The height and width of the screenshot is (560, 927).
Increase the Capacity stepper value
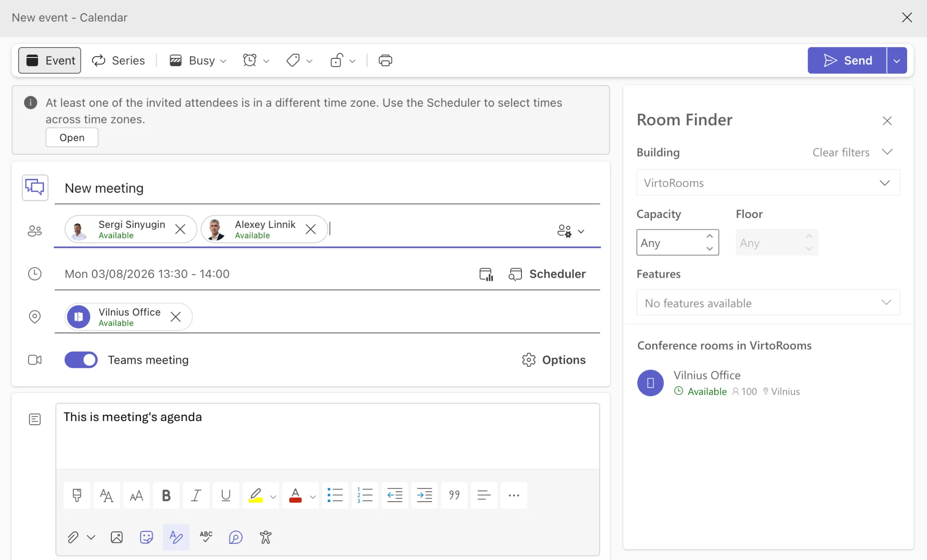pos(710,236)
